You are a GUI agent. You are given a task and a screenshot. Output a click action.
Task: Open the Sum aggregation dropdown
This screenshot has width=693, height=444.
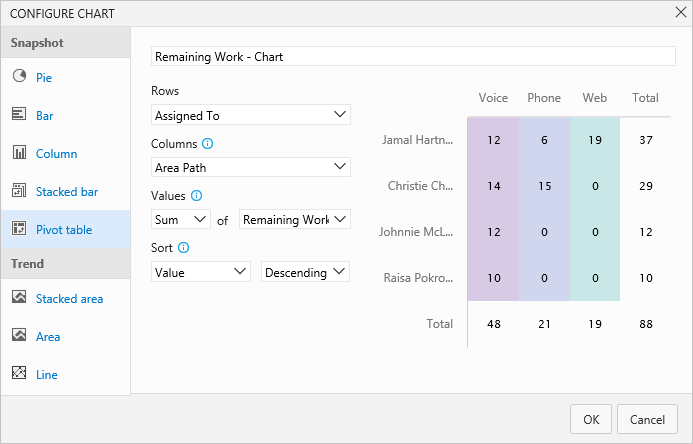click(180, 219)
